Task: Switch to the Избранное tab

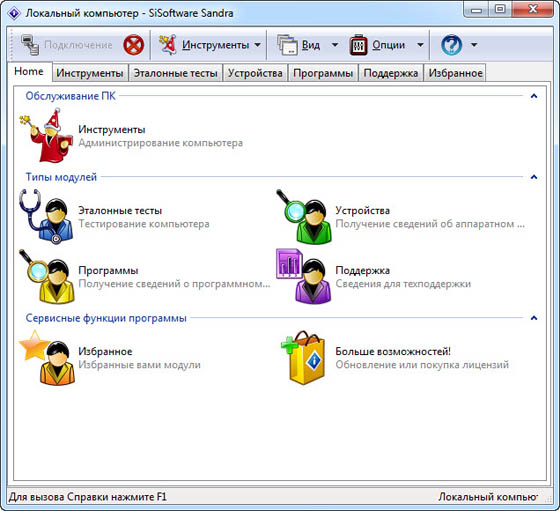Action: click(x=455, y=73)
